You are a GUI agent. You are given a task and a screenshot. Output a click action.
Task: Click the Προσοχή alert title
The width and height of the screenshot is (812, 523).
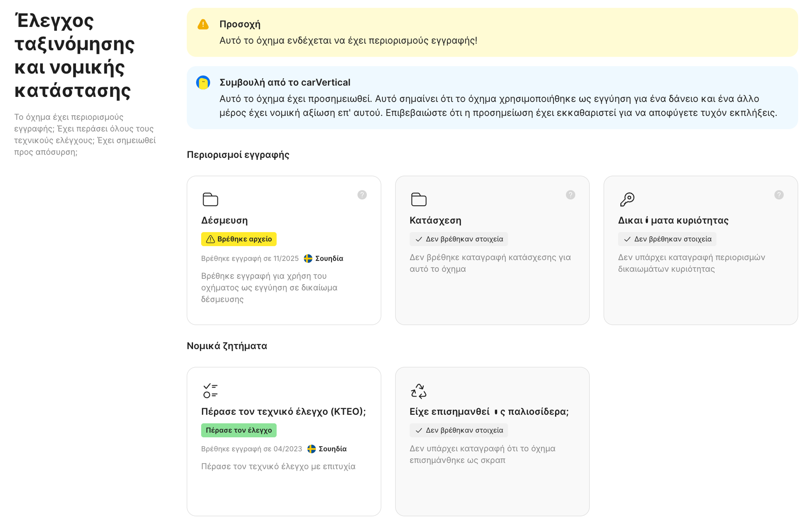tap(240, 25)
